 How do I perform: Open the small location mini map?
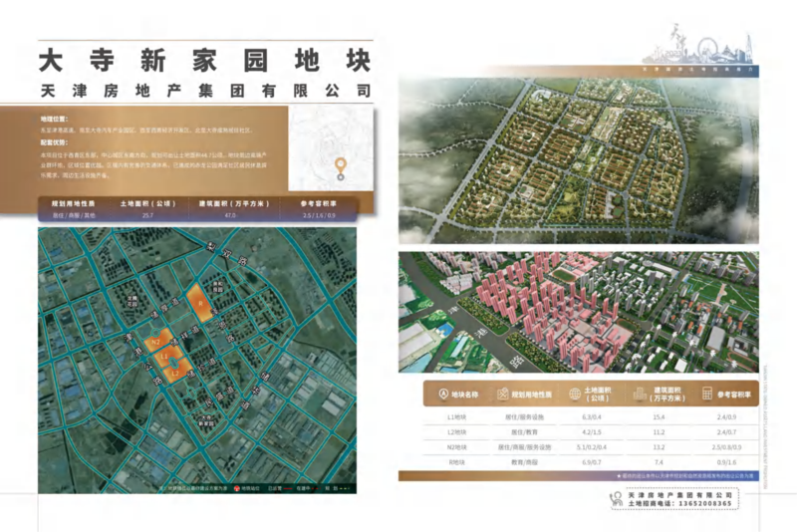click(331, 147)
